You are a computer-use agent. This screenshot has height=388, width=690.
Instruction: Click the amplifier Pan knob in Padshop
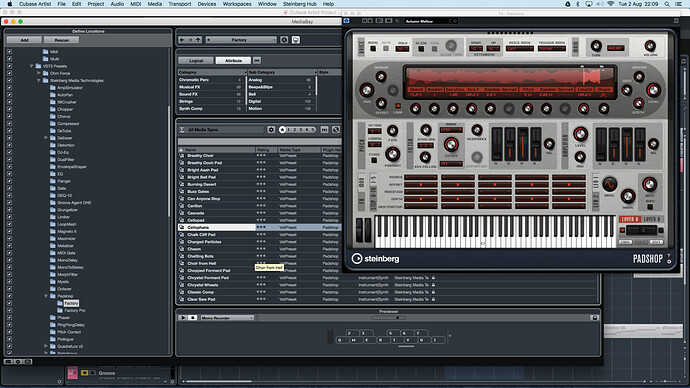[580, 157]
